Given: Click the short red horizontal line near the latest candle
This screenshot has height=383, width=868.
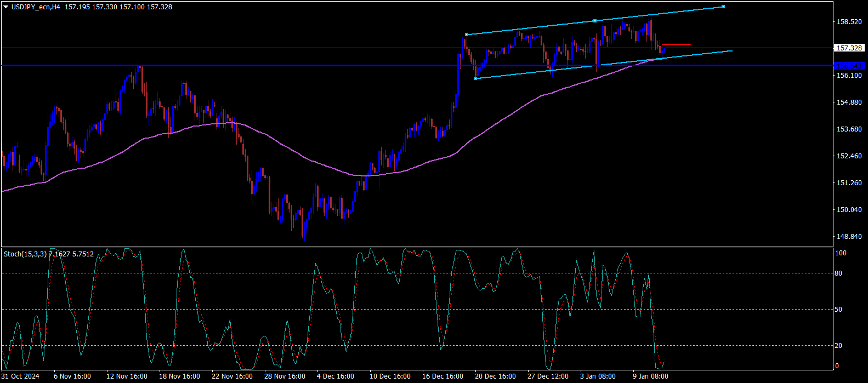Looking at the screenshot, I should [676, 44].
